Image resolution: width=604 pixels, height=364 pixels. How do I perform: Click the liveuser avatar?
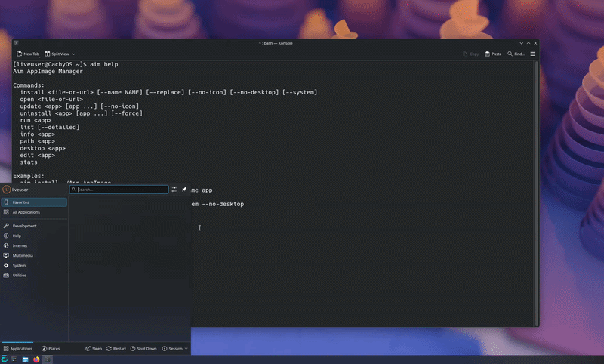(6, 190)
